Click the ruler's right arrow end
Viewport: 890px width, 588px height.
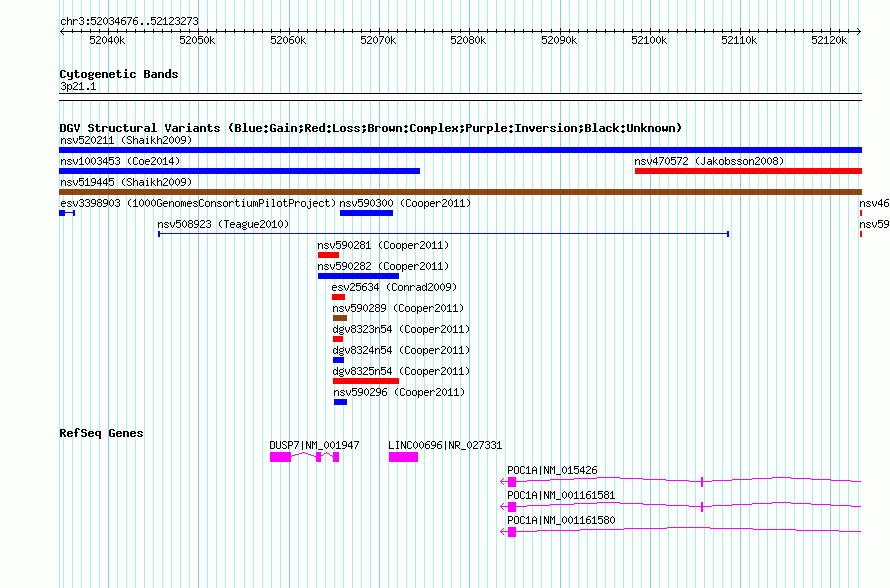pyautogui.click(x=859, y=31)
